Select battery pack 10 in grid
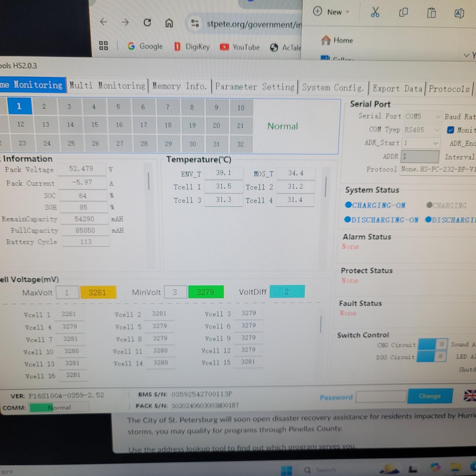This screenshot has height=476, width=476. 241,108
